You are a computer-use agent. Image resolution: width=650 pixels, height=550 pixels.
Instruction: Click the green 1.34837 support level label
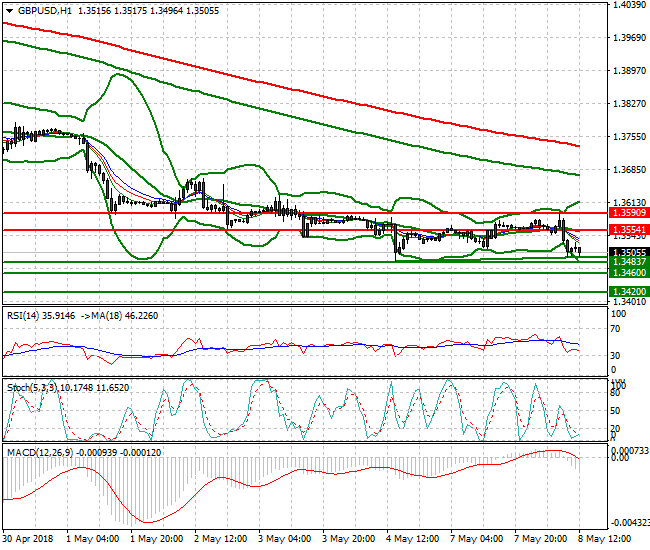(629, 262)
